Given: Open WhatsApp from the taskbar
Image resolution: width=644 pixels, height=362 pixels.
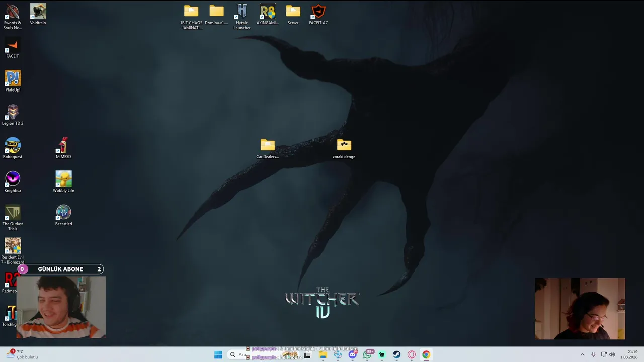Looking at the screenshot, I should (367, 355).
